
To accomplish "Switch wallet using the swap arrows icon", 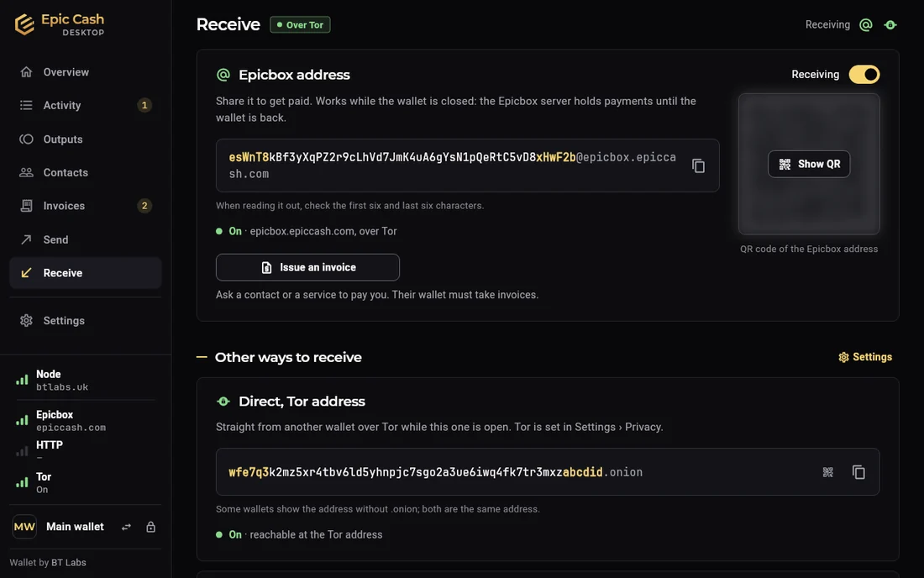I will 126,528.
